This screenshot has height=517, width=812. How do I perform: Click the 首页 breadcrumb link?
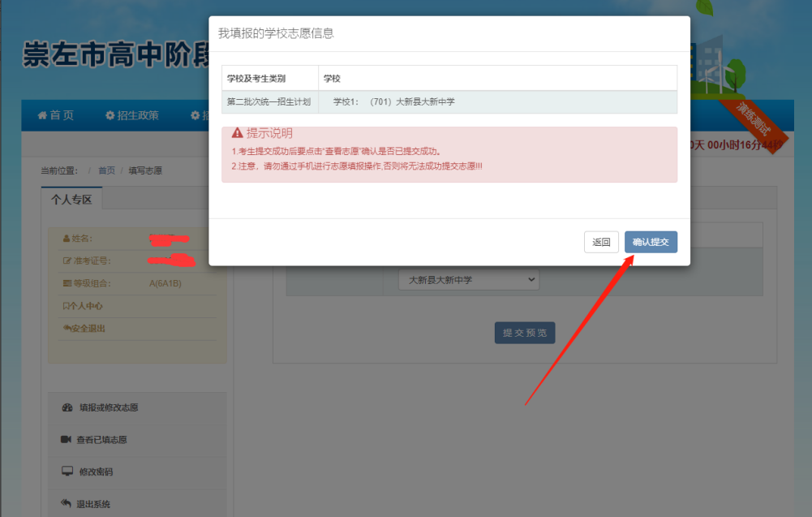[x=106, y=170]
